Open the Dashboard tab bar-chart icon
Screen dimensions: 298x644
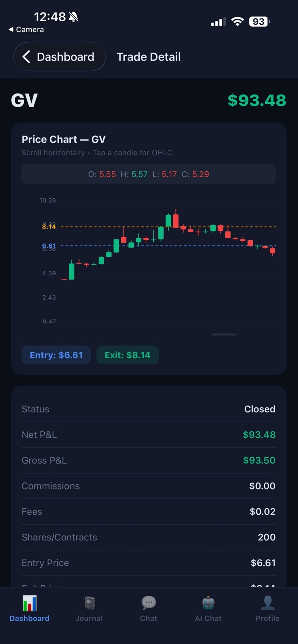[x=29, y=603]
